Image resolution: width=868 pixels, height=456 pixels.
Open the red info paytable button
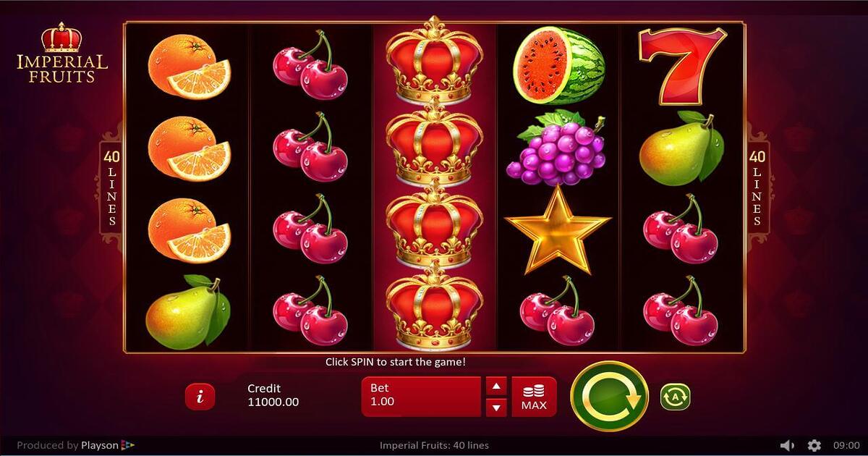[200, 396]
